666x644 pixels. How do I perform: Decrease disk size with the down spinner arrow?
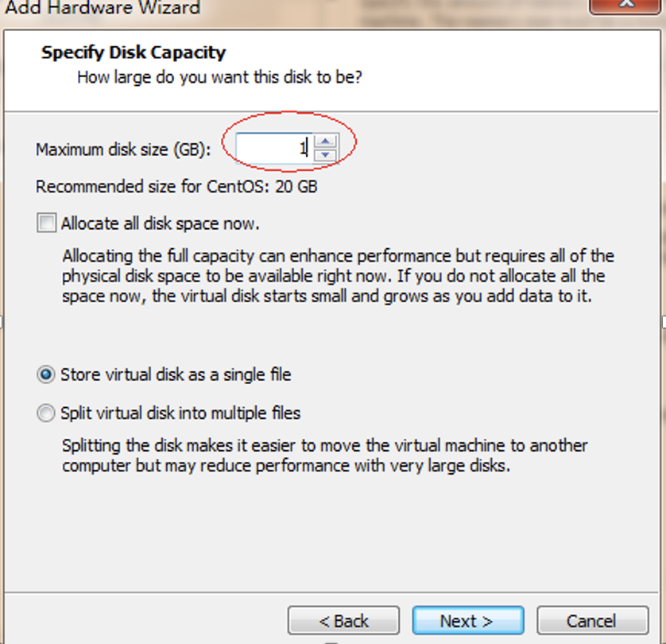pos(325,154)
